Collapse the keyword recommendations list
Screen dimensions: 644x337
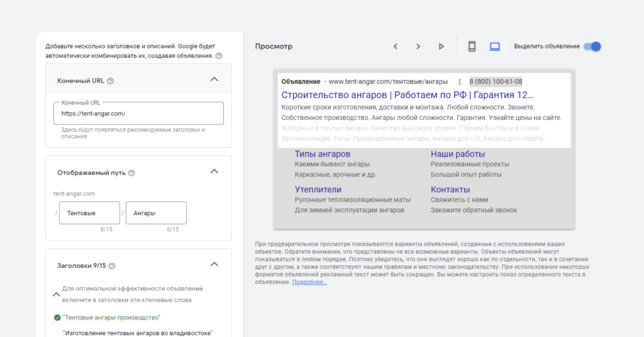click(56, 294)
